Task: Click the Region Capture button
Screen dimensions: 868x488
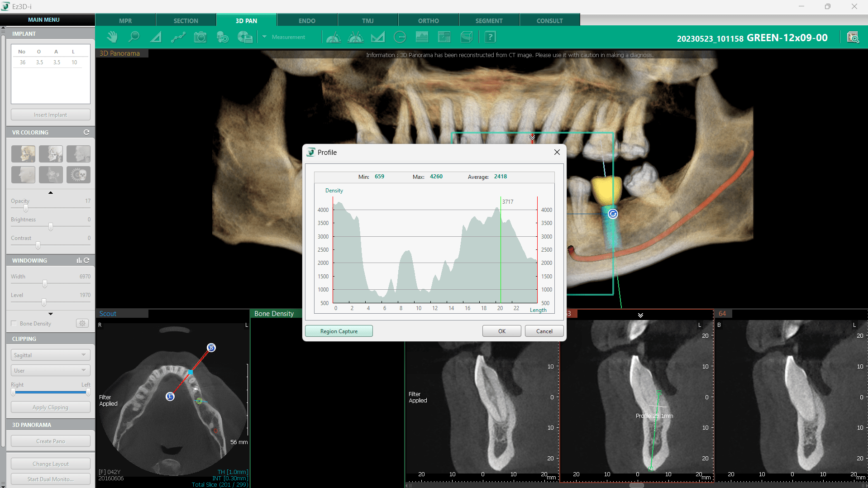Action: [x=339, y=331]
